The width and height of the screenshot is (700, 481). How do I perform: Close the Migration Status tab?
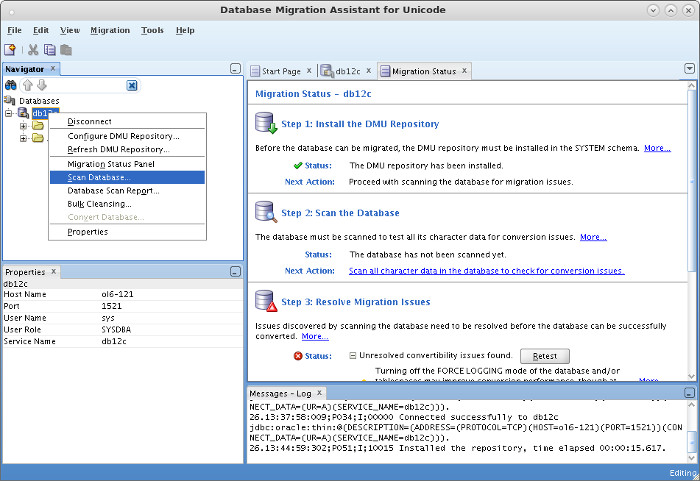tap(464, 71)
